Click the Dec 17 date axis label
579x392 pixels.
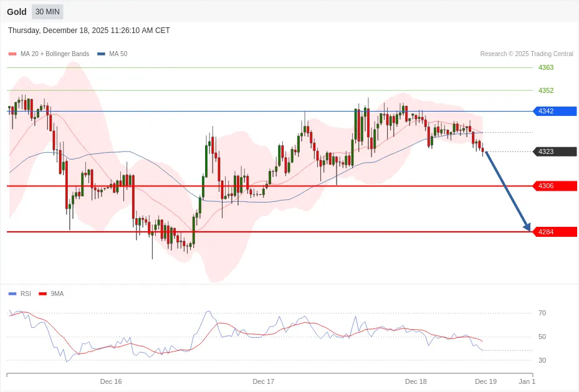coord(264,381)
